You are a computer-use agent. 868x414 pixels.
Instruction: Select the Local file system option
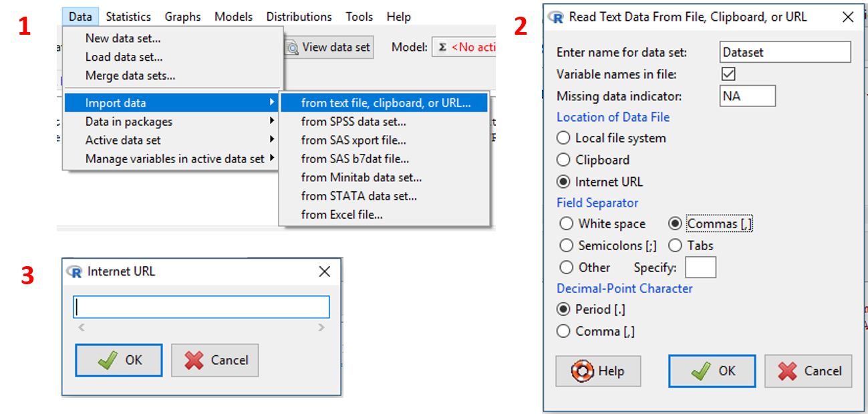564,138
